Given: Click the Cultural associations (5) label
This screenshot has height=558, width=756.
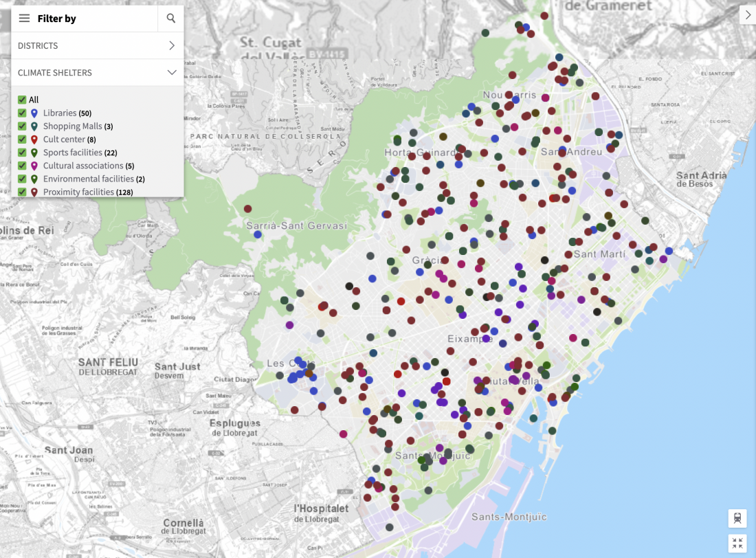Looking at the screenshot, I should click(89, 166).
